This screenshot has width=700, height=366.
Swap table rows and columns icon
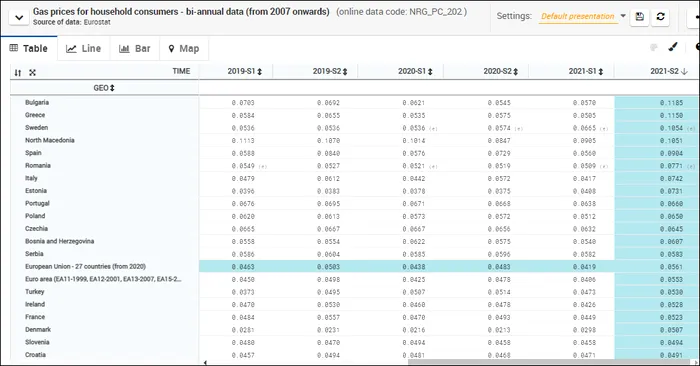pos(17,72)
